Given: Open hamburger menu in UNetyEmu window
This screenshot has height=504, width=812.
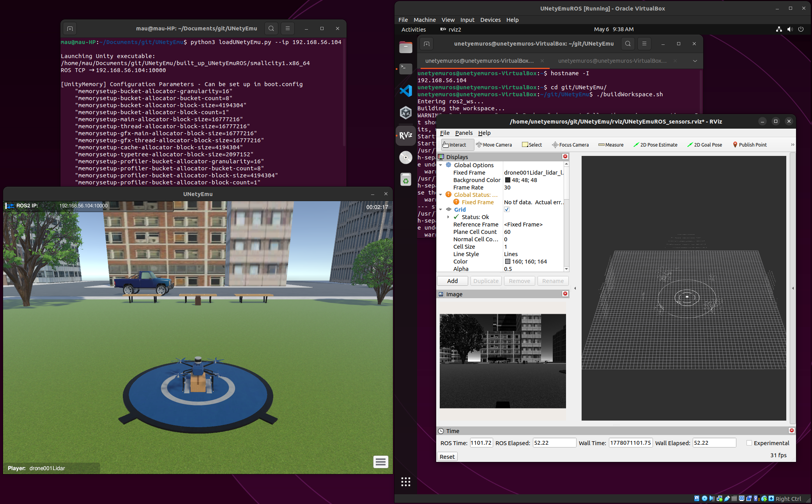Looking at the screenshot, I should click(381, 462).
